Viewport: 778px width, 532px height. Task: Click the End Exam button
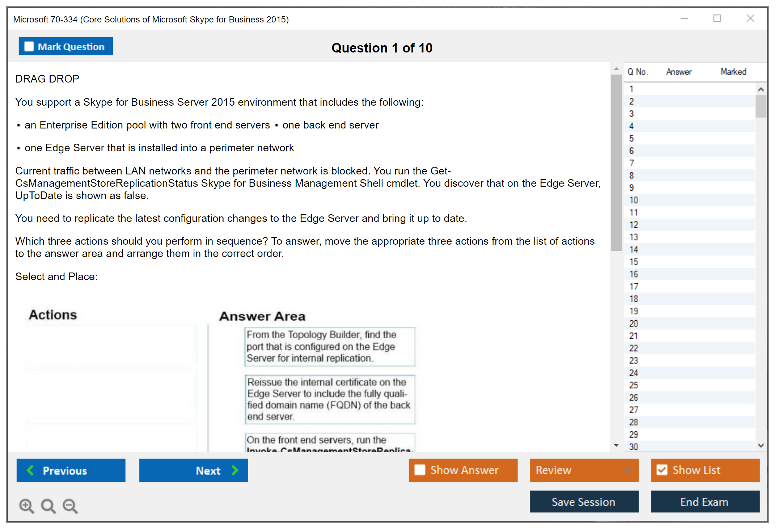coord(705,502)
